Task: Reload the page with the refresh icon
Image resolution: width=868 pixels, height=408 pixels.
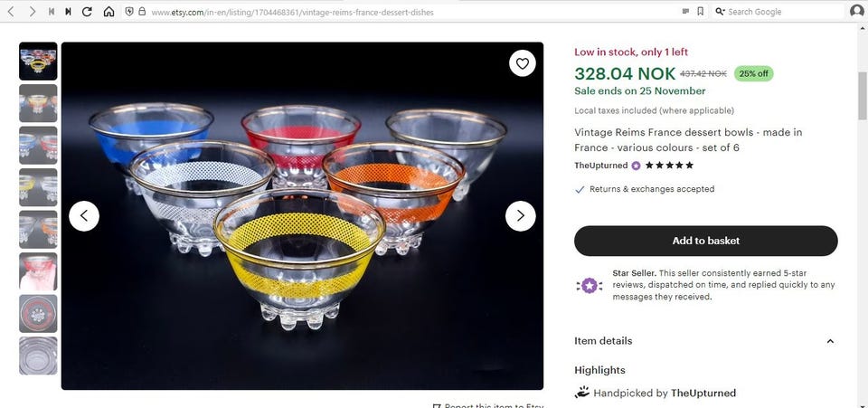Action: point(87,12)
